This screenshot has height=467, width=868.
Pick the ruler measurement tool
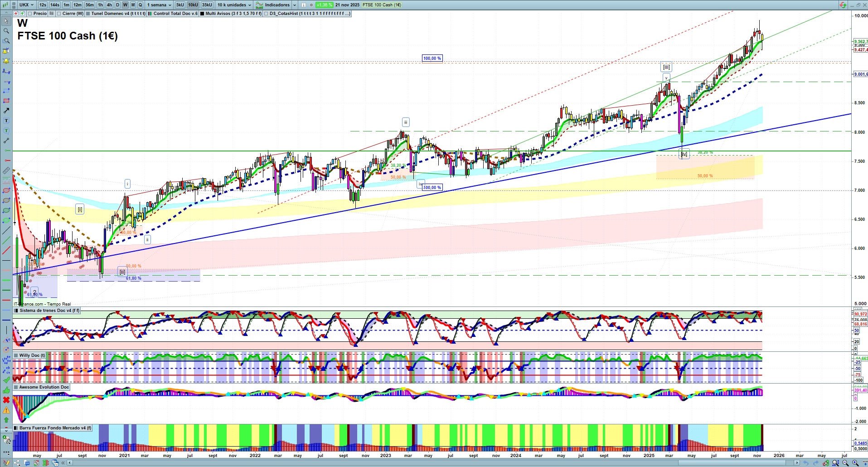[6, 170]
